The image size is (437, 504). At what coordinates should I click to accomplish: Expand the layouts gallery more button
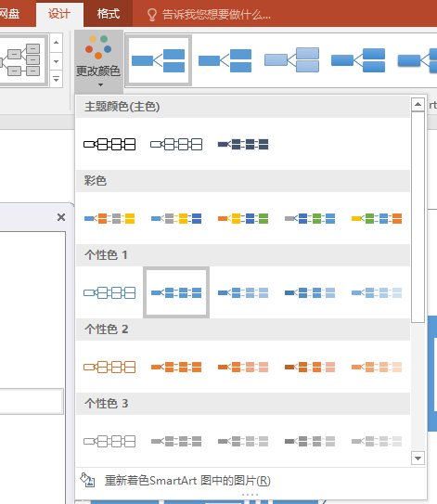(x=57, y=79)
